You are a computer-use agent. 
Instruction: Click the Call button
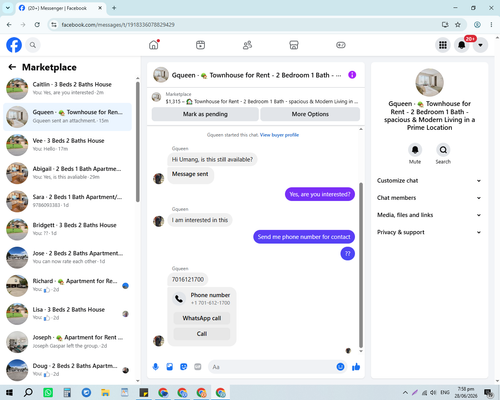(x=202, y=334)
